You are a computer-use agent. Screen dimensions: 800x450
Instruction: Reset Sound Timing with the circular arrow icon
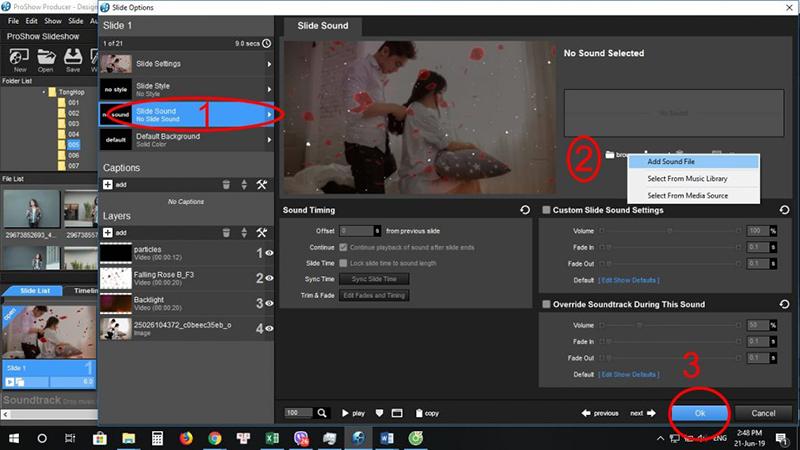click(x=524, y=210)
